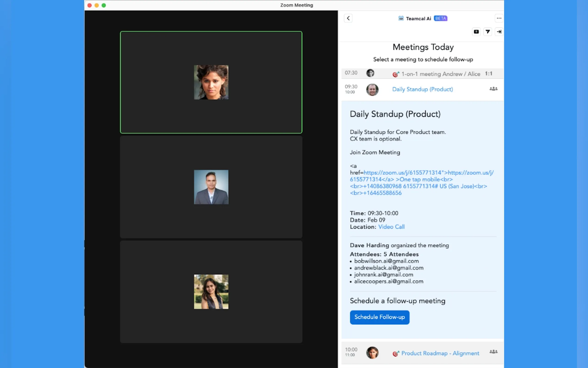The image size is (588, 368).
Task: Open the three-dots more options menu
Action: 499,18
